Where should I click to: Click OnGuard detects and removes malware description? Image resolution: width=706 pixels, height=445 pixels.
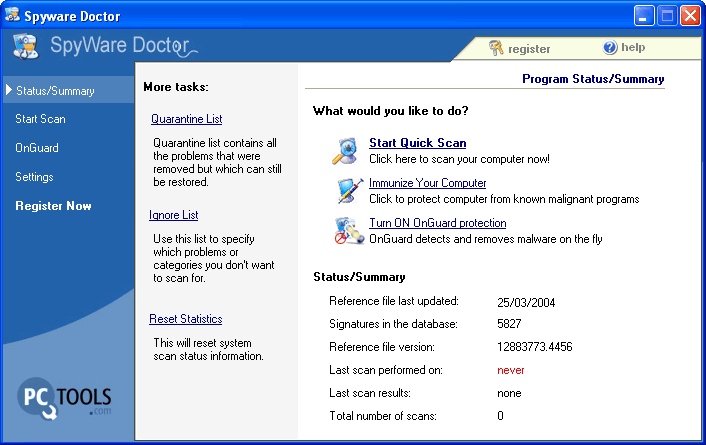coord(485,239)
